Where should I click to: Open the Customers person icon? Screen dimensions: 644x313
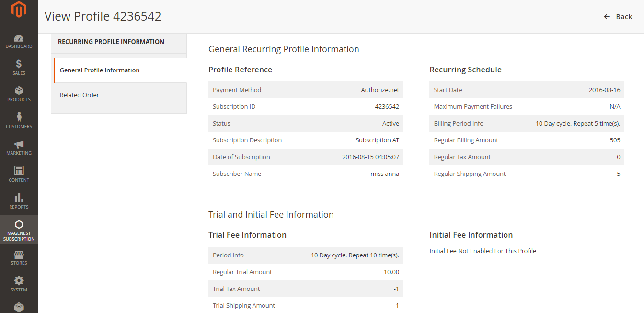click(19, 117)
